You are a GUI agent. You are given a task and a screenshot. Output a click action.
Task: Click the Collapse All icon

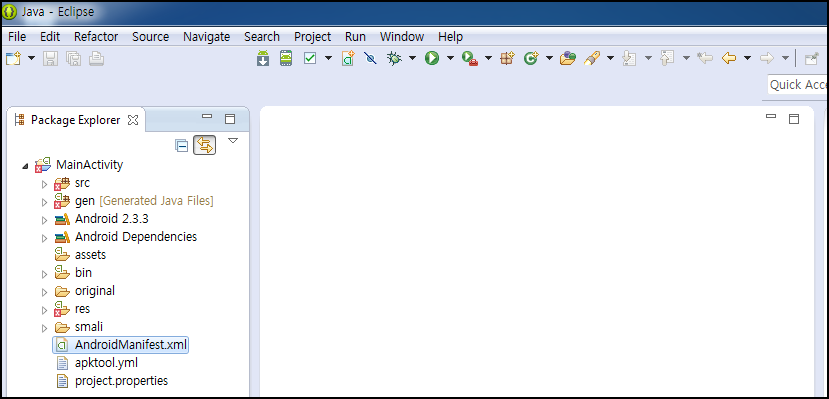point(181,145)
